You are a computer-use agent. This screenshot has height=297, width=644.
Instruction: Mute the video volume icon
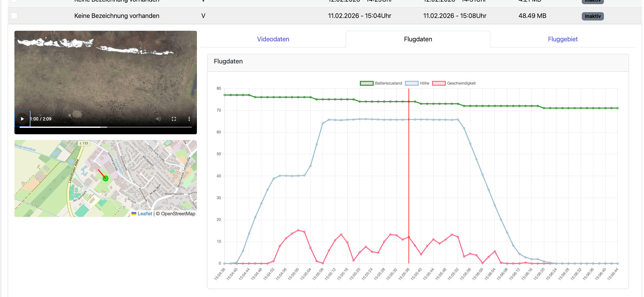(158, 119)
